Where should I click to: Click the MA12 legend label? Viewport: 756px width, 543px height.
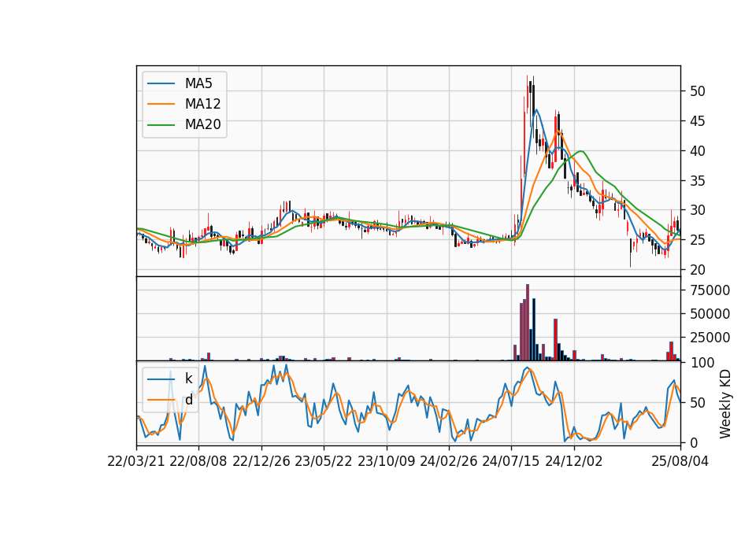pyautogui.click(x=202, y=104)
